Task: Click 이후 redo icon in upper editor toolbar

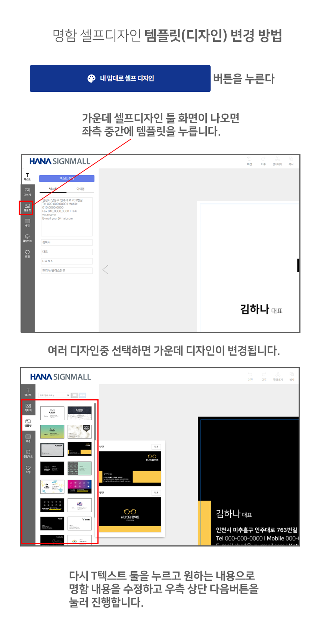Action: click(263, 161)
